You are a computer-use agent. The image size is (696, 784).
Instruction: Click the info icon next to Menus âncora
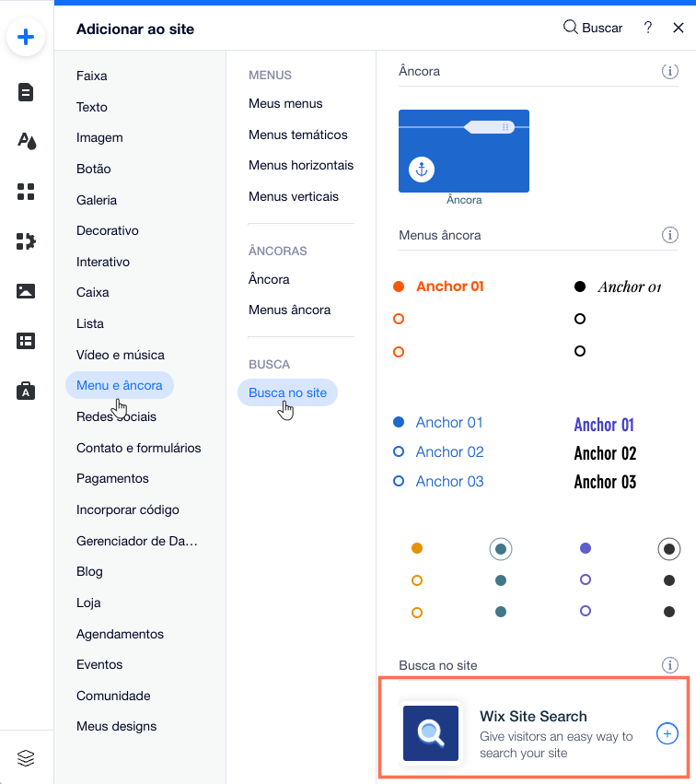[670, 236]
